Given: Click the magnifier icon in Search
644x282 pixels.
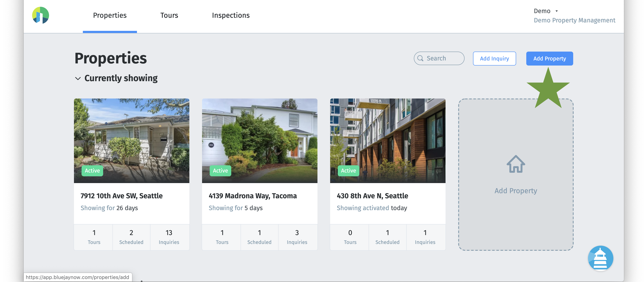Looking at the screenshot, I should (x=420, y=58).
